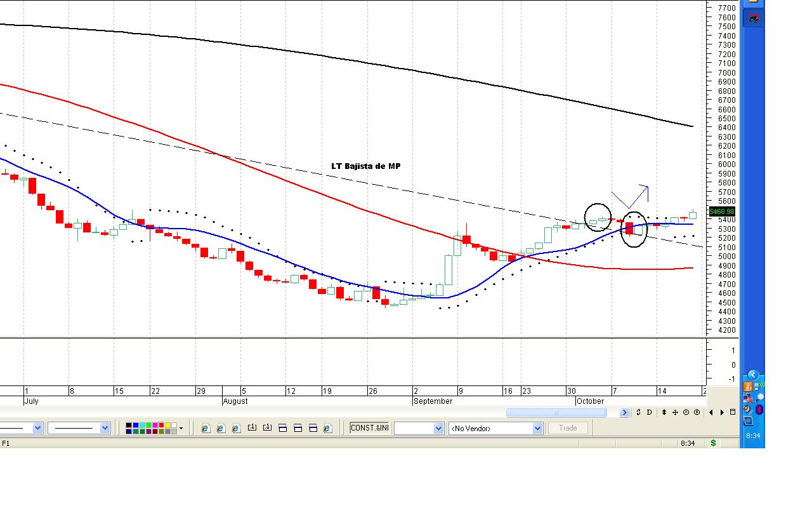
Task: Click the October month label on the axis
Action: click(x=590, y=401)
